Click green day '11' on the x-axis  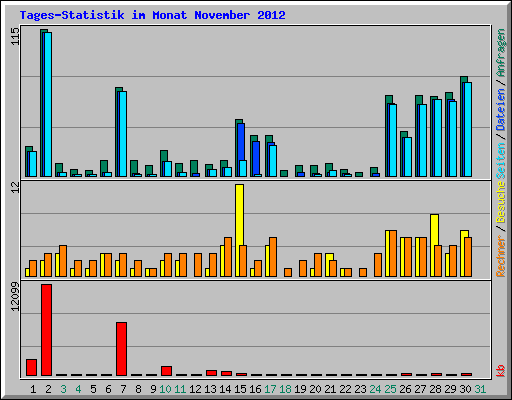(x=180, y=389)
